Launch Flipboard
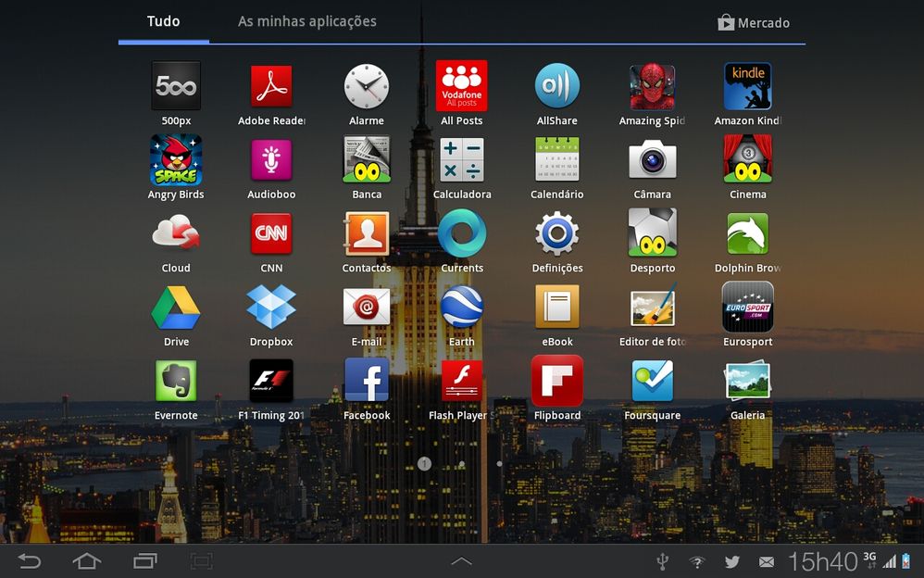 coord(557,381)
